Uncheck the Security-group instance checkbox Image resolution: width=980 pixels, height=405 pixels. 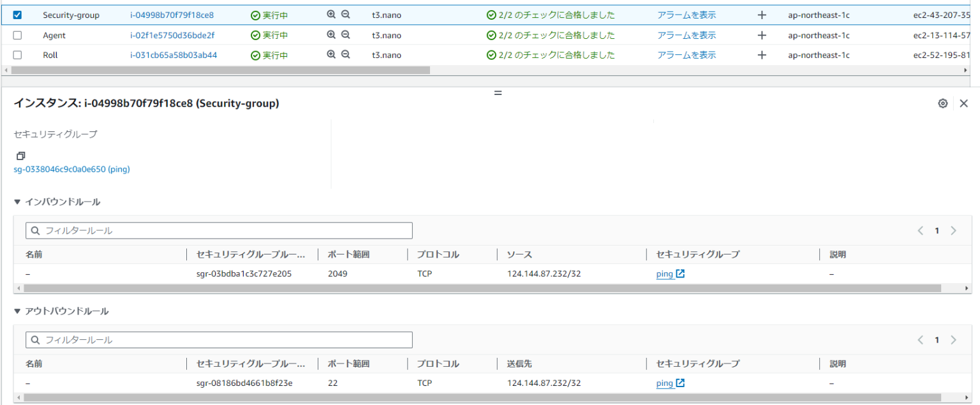[17, 14]
